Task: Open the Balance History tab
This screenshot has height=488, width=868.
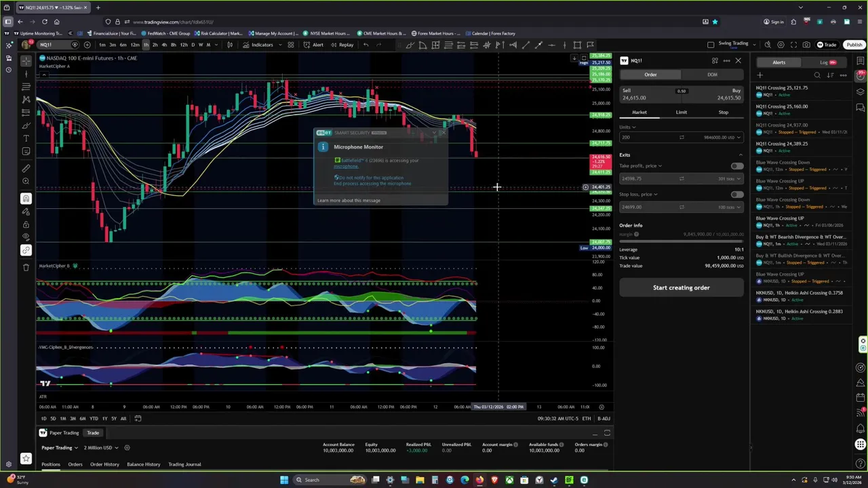Action: (x=144, y=464)
